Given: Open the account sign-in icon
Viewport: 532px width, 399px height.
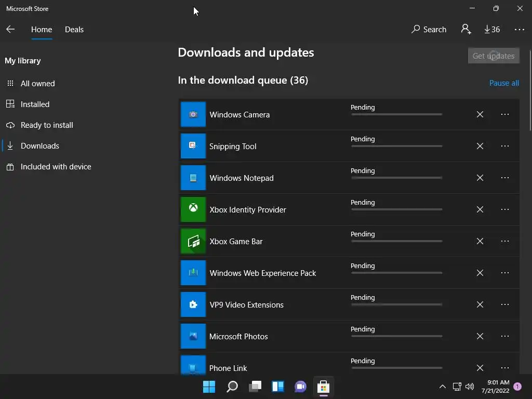Looking at the screenshot, I should 466,29.
